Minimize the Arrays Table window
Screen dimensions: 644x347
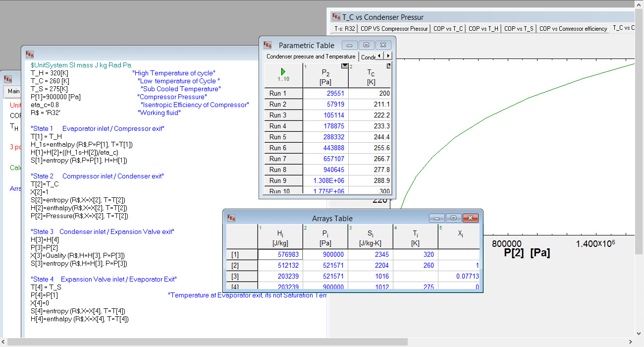436,218
